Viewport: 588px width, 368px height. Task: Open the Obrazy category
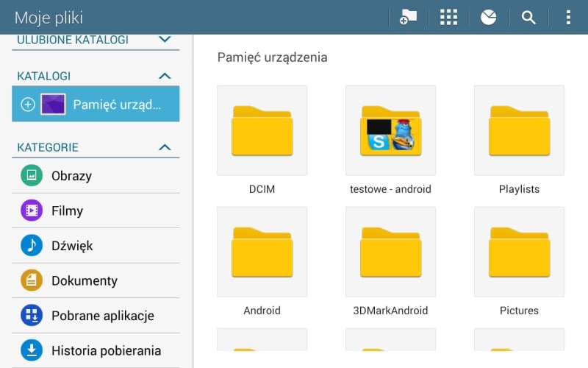coord(96,176)
